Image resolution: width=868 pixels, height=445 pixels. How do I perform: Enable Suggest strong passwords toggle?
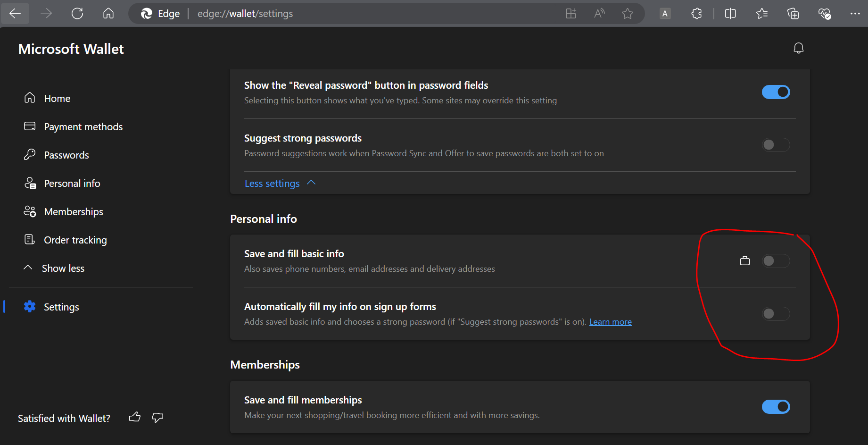776,145
